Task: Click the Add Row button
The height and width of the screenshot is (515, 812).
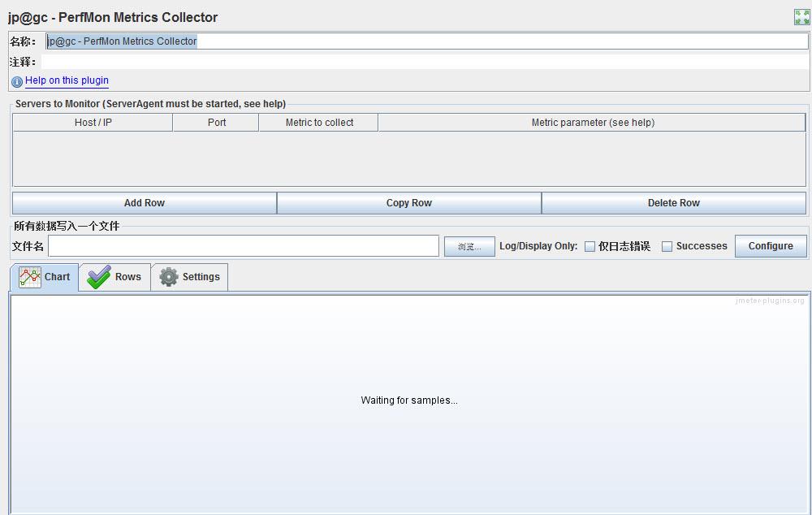Action: [144, 203]
